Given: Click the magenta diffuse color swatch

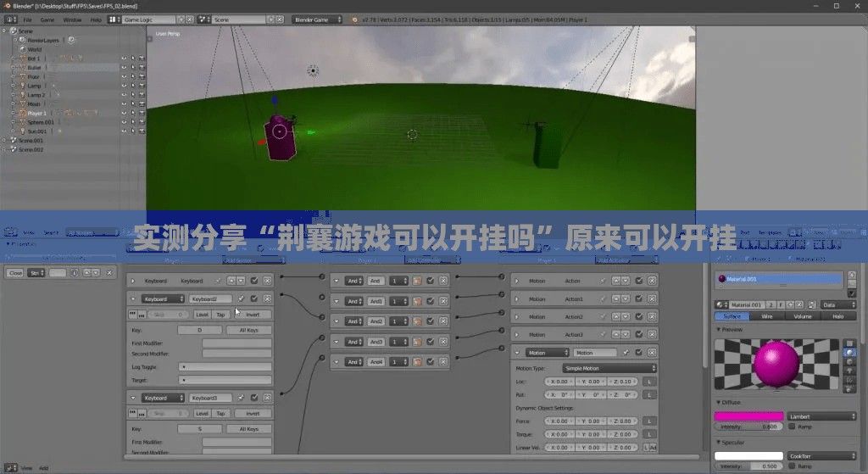Looking at the screenshot, I should [x=748, y=415].
